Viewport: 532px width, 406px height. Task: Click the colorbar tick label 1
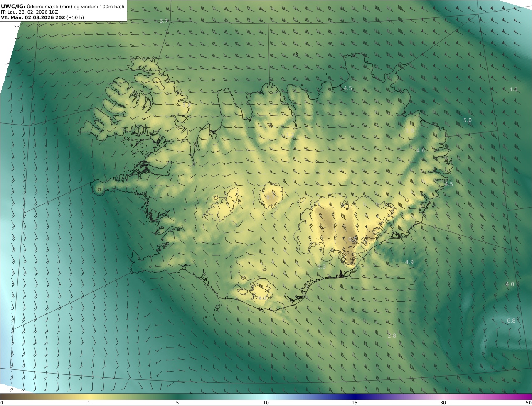tap(89, 403)
